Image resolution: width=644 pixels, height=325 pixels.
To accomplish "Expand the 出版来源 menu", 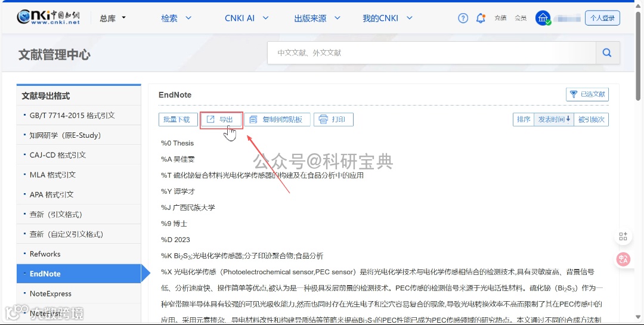I will 317,18.
